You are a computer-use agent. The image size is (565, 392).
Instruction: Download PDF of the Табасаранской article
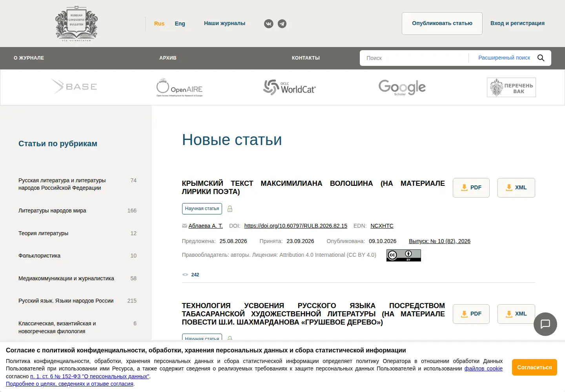(x=471, y=314)
